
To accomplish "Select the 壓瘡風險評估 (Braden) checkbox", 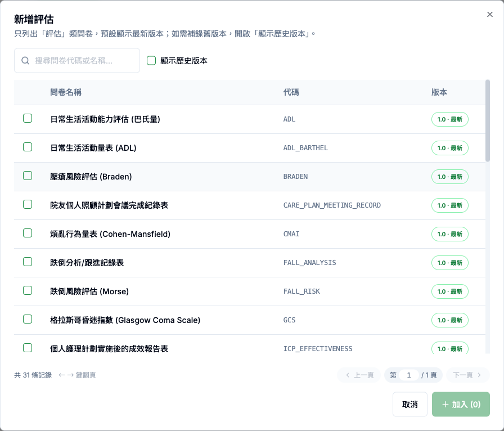I will (28, 176).
